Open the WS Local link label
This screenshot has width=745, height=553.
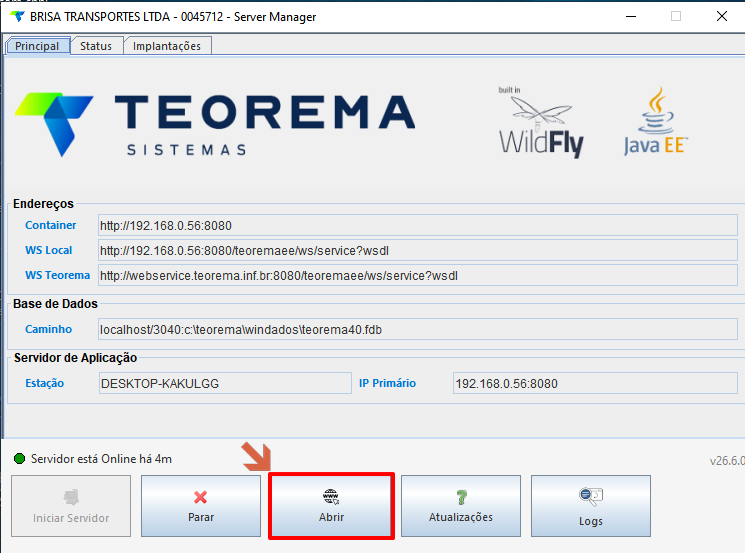coord(48,250)
